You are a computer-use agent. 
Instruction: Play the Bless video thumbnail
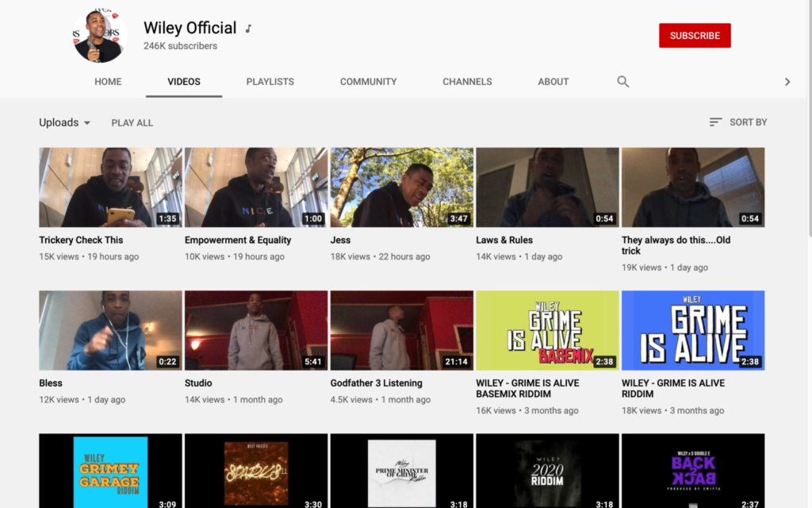tap(110, 330)
